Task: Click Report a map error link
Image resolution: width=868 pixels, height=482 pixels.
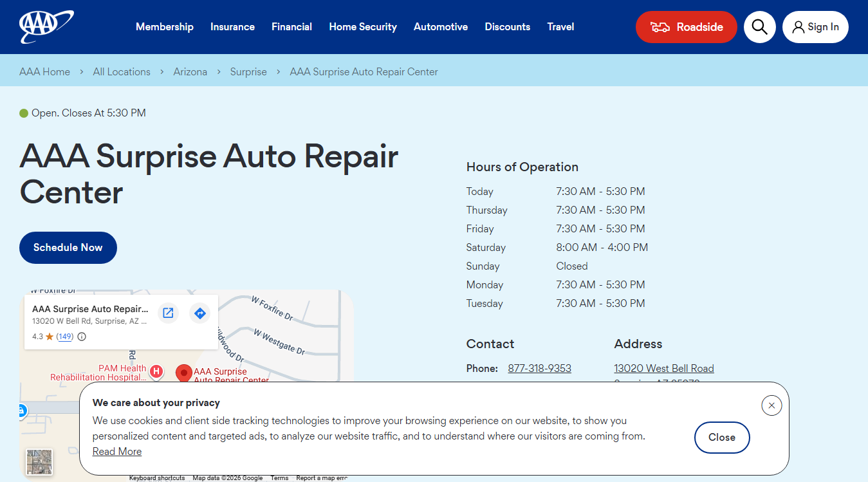Action: (322, 478)
